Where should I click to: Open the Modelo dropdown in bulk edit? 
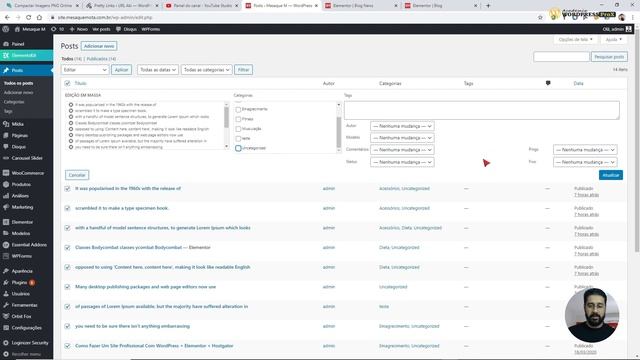pyautogui.click(x=402, y=138)
